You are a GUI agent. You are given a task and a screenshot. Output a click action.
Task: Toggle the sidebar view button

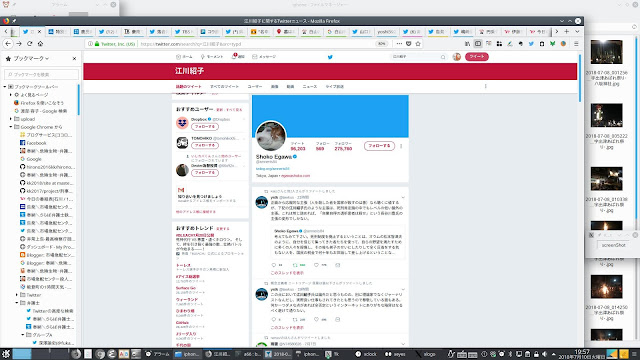pos(478,44)
